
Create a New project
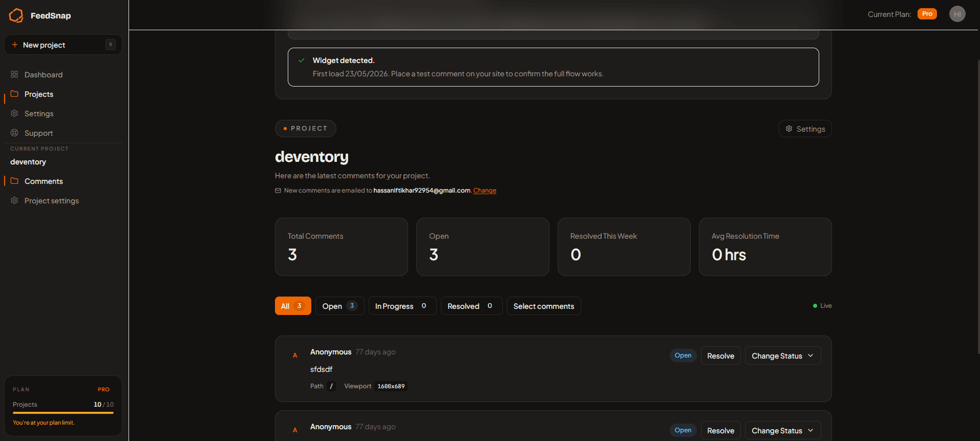coord(63,45)
